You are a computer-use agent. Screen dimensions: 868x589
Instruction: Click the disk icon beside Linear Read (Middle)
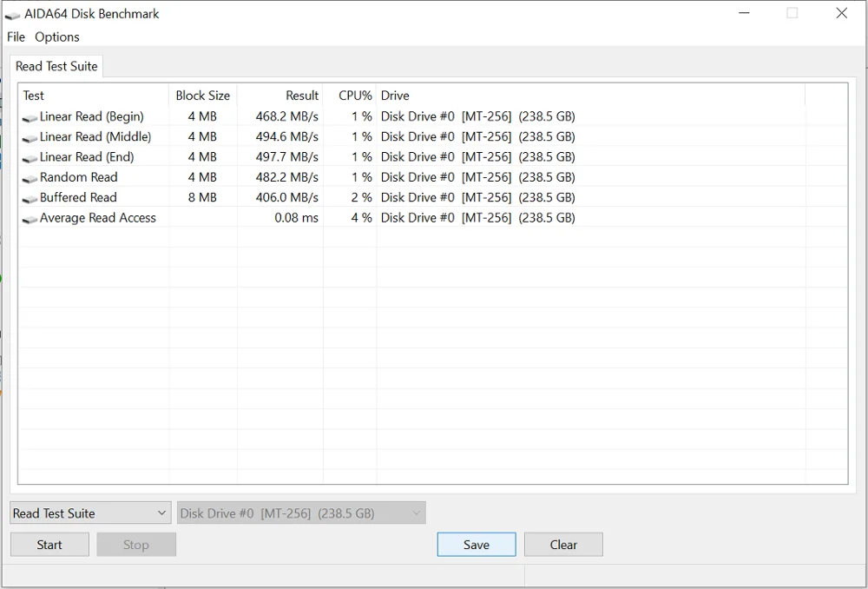[30, 138]
